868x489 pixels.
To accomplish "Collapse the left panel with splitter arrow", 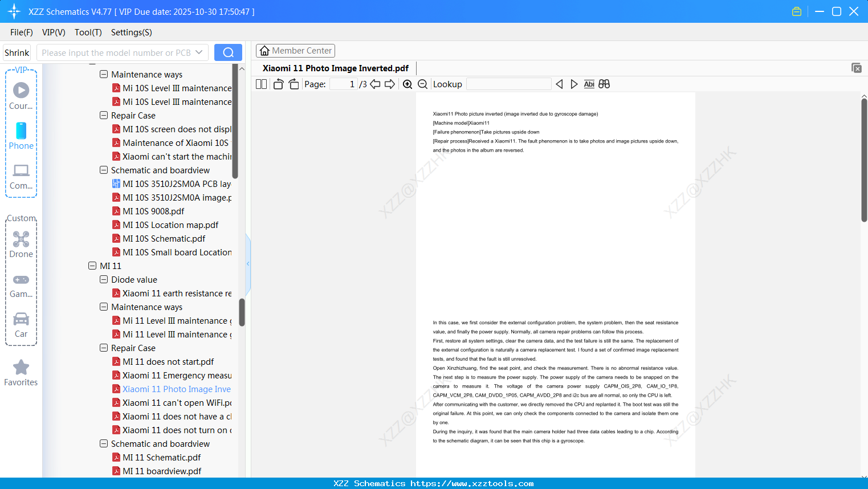I will (x=248, y=263).
